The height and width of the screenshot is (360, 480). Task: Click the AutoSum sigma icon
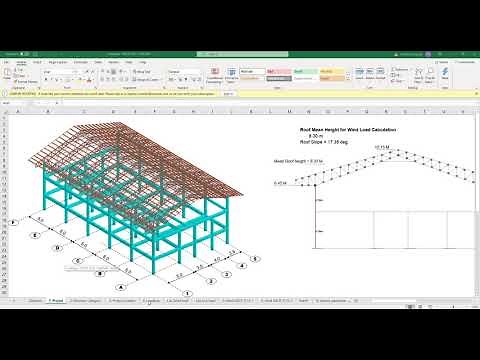pos(394,69)
